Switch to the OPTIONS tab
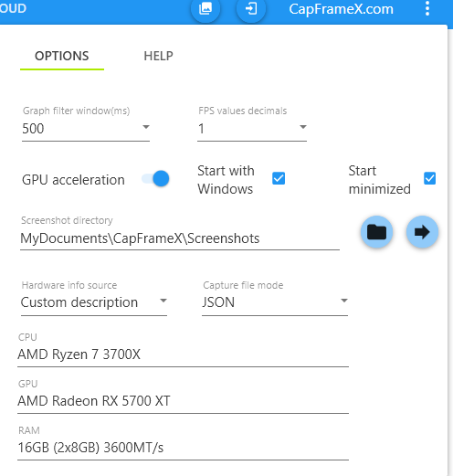This screenshot has width=453, height=476. (x=62, y=57)
